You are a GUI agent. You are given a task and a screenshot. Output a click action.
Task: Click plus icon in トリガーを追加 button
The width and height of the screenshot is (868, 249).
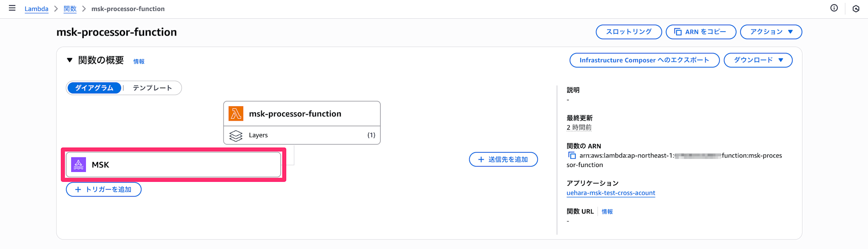click(78, 190)
